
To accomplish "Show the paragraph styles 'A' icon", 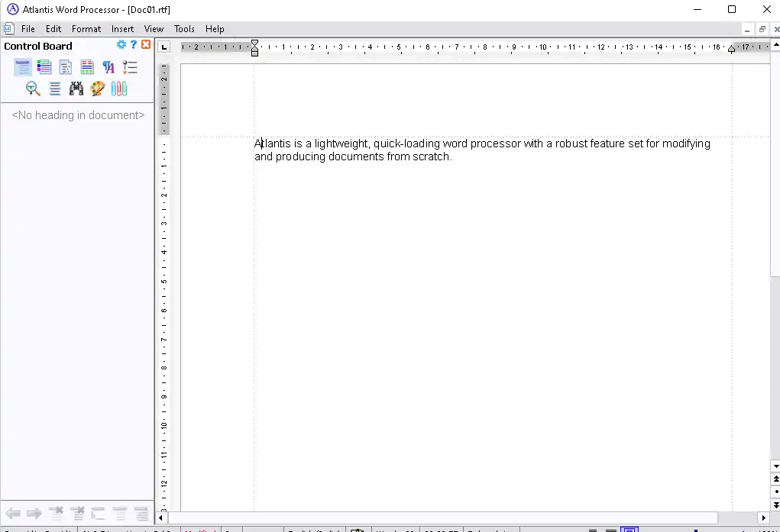I will tap(108, 67).
